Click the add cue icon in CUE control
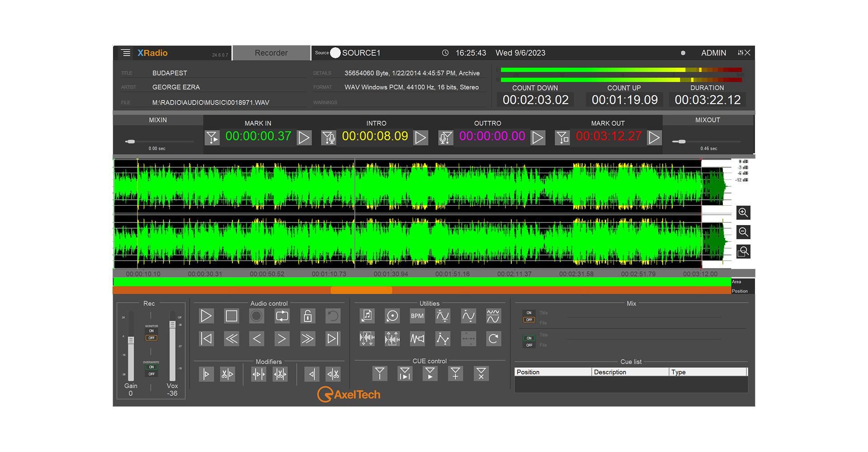Viewport: 868px width, 452px height. click(455, 374)
